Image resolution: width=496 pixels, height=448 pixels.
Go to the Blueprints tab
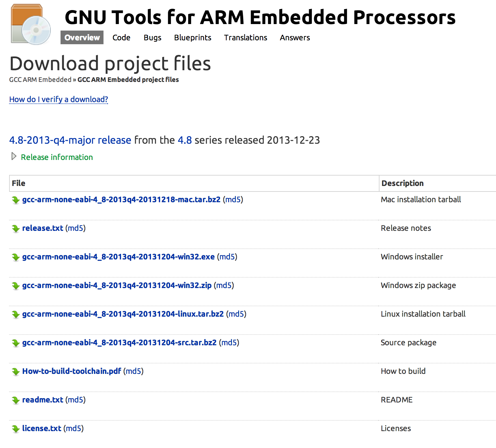pos(193,38)
